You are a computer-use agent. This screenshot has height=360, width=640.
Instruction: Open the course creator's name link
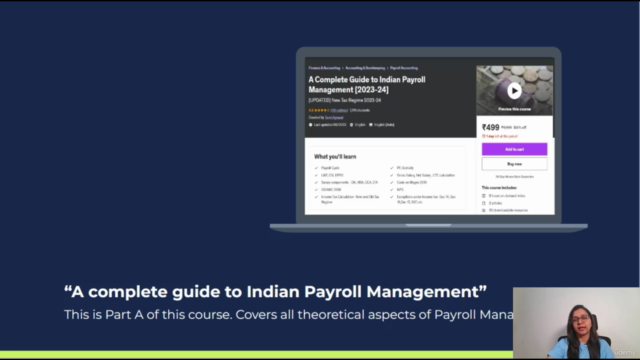click(334, 118)
